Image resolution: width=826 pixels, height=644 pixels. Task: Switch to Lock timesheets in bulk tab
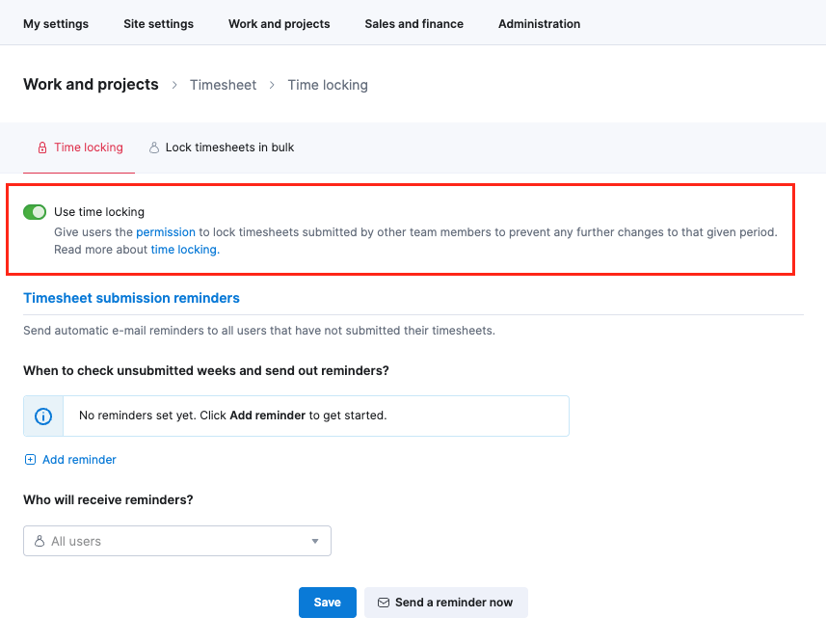tap(229, 148)
